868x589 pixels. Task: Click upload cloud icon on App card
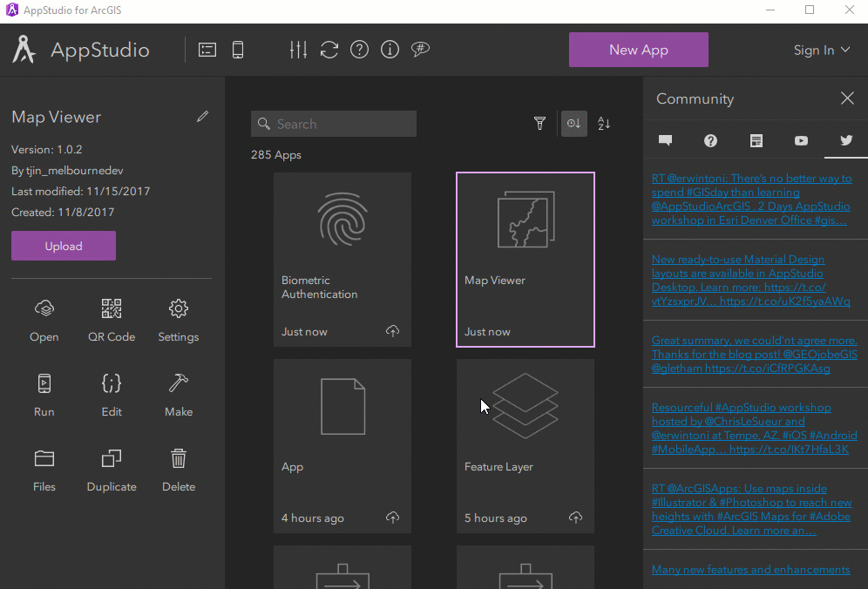[x=392, y=518]
